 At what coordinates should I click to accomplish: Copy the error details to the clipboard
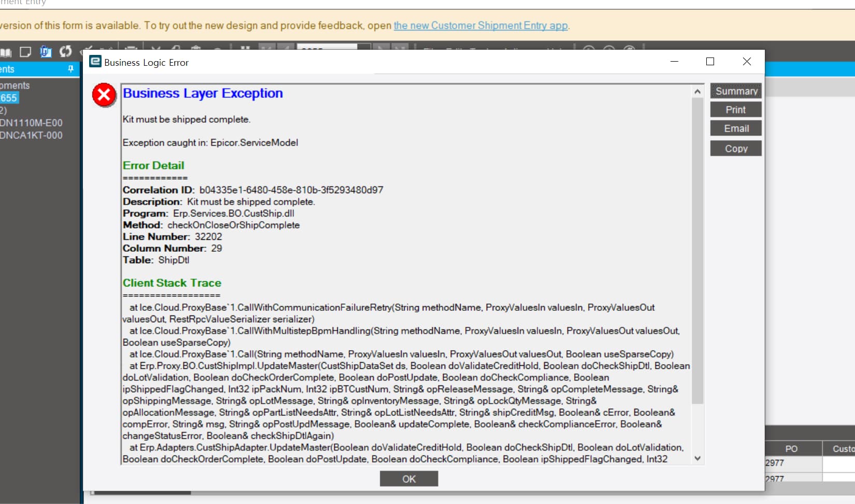(736, 149)
